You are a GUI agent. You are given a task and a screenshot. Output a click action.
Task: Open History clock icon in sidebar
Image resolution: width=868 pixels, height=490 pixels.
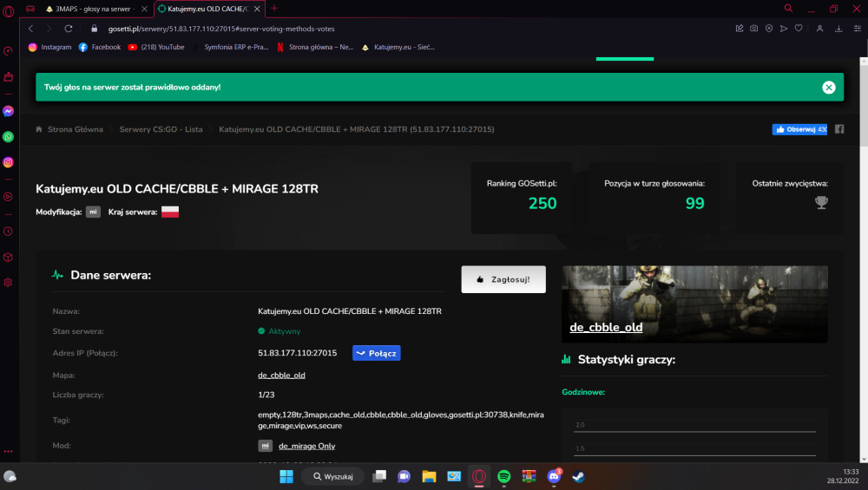[x=9, y=232]
